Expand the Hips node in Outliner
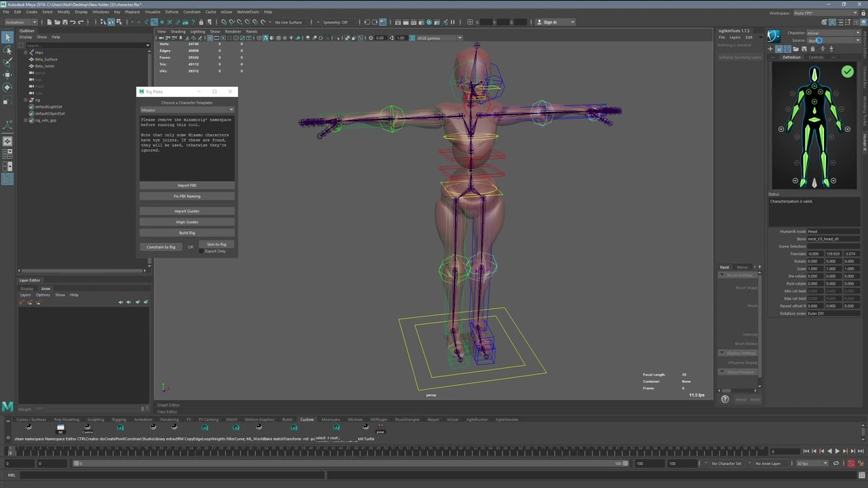Viewport: 868px width, 488px height. (x=26, y=52)
